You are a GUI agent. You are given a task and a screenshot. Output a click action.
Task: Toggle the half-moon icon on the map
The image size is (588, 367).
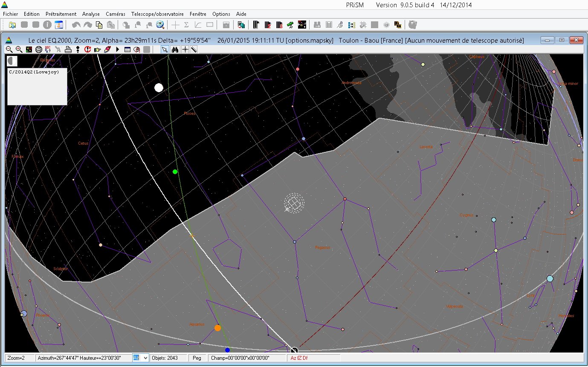(12, 61)
